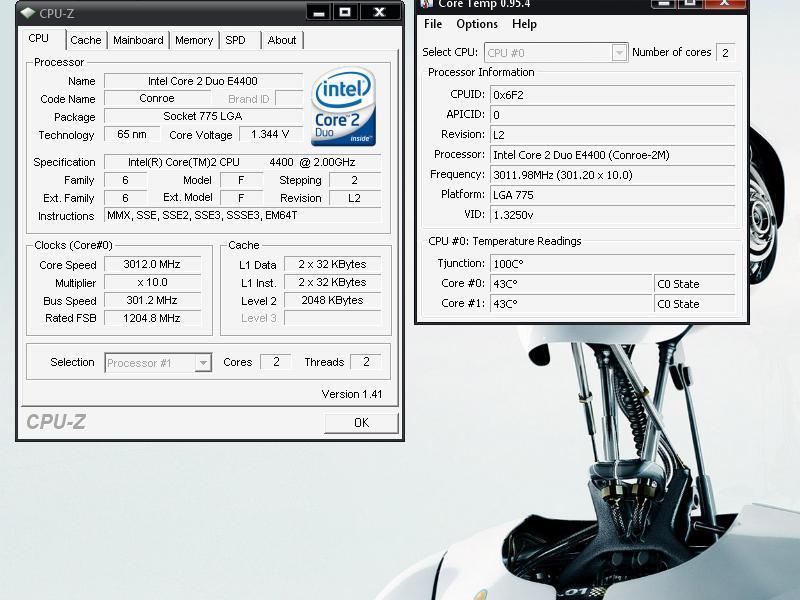Image resolution: width=800 pixels, height=600 pixels.
Task: Click the VID field showing 1.3250v
Action: tap(612, 215)
